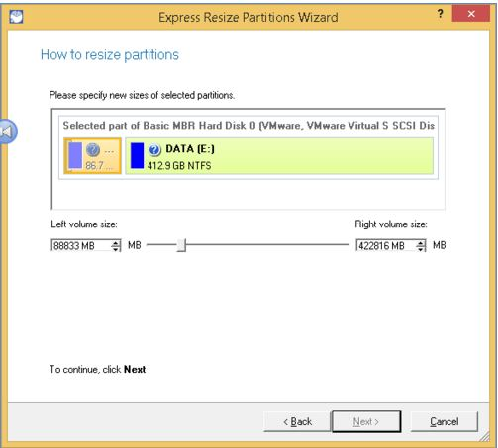Viewport: 498px width, 448px height.
Task: Decrease left volume size with down arrow
Action: pyautogui.click(x=116, y=249)
